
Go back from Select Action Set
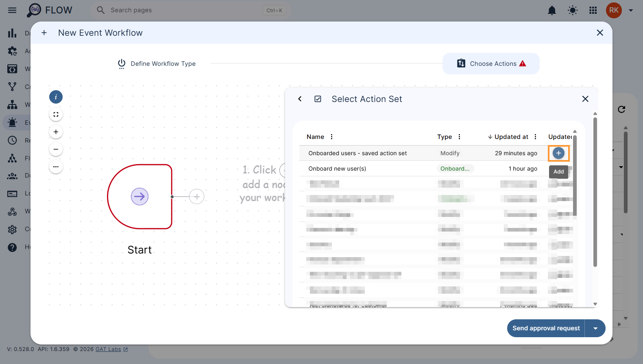pyautogui.click(x=300, y=99)
